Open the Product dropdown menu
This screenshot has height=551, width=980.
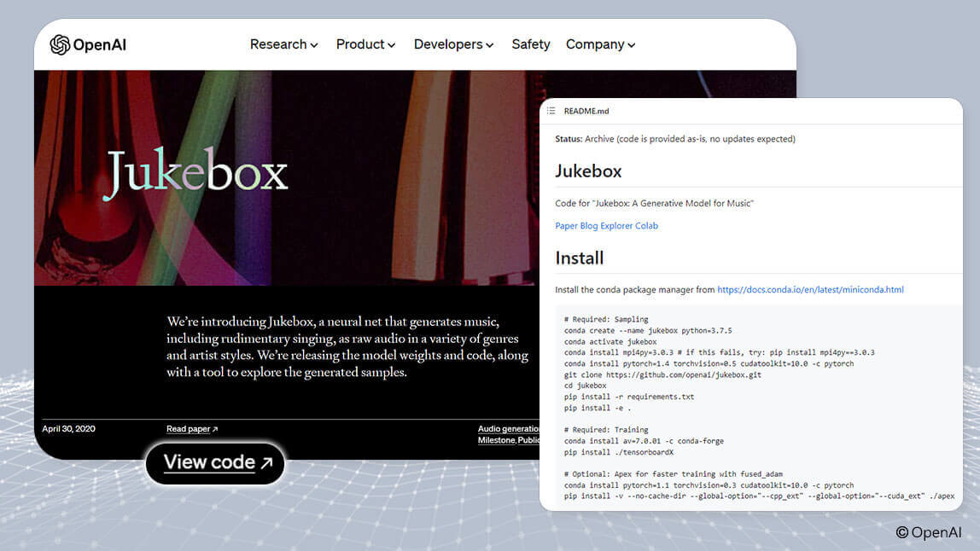(x=365, y=44)
